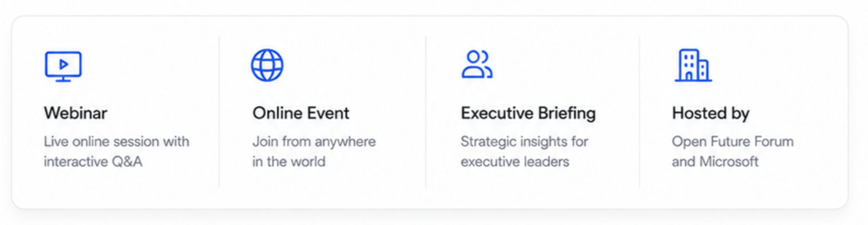
Task: Select the Webinar heading
Action: pyautogui.click(x=75, y=113)
